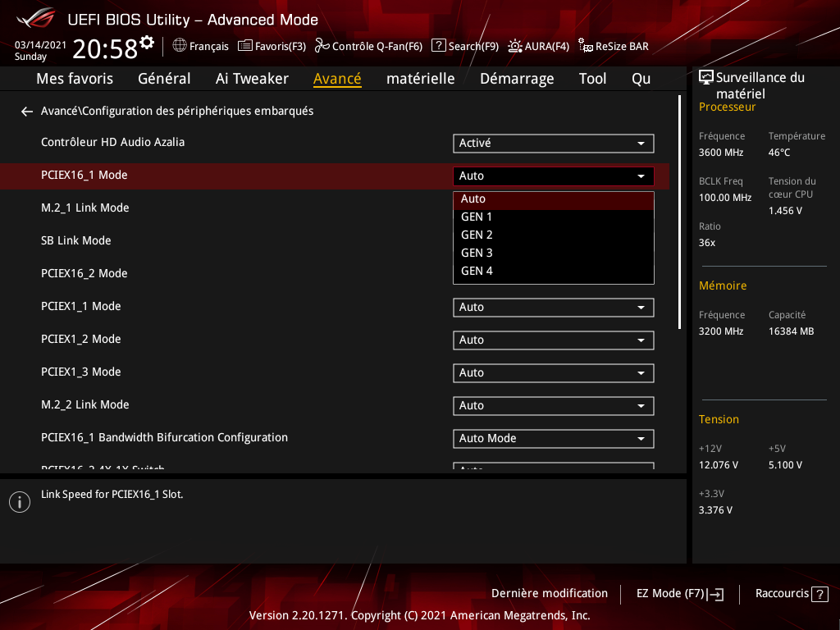
Task: Select the PCIEX1_2 Mode label
Action: tap(81, 339)
